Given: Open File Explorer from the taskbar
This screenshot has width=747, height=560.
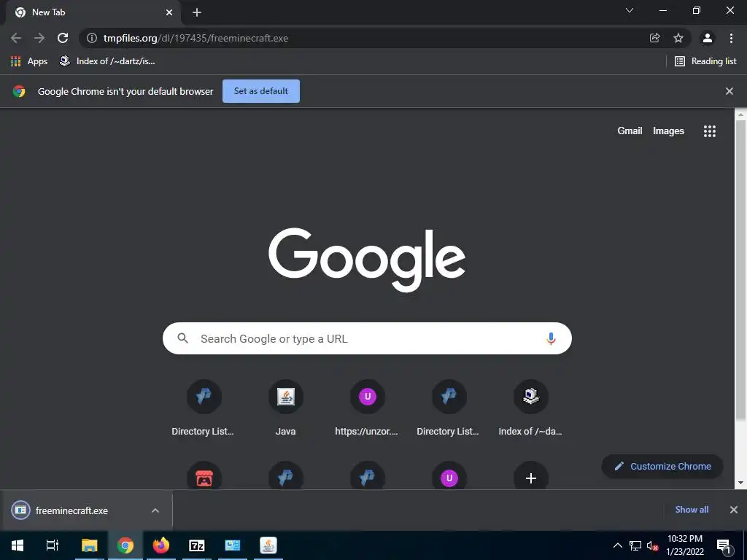Looking at the screenshot, I should [x=90, y=545].
